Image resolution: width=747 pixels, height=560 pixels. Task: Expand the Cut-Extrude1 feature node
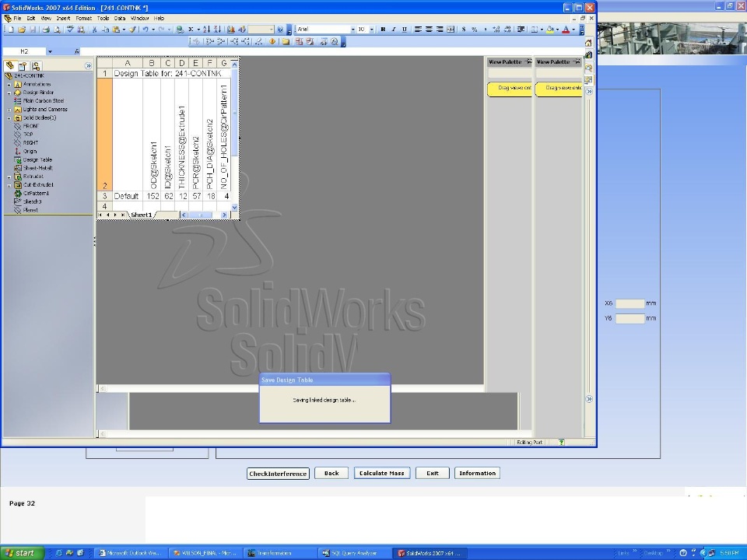pos(9,185)
